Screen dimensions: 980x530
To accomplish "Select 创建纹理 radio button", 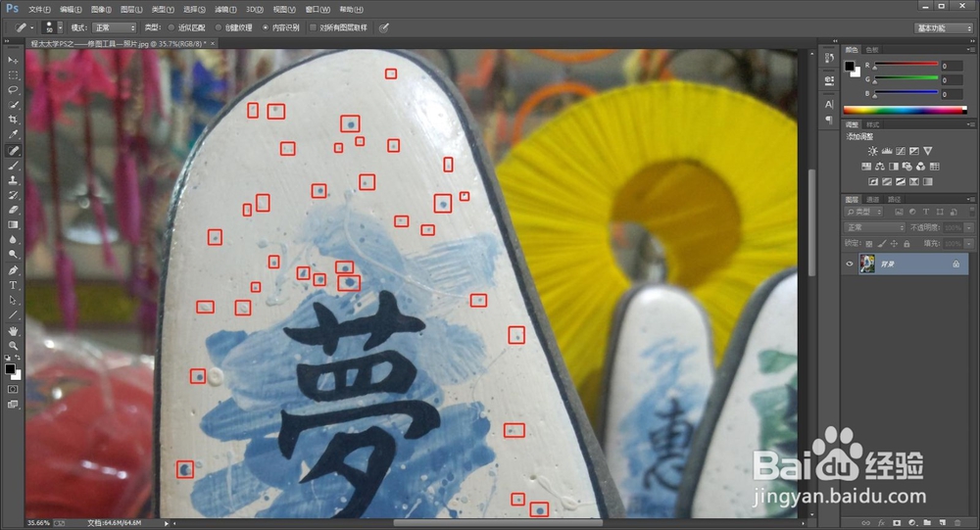I will [x=219, y=27].
